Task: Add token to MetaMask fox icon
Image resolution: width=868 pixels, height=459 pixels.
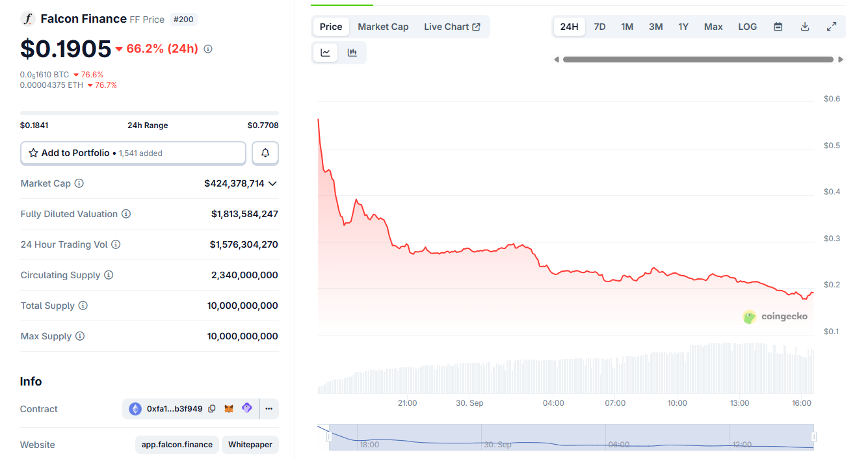Action: [229, 409]
